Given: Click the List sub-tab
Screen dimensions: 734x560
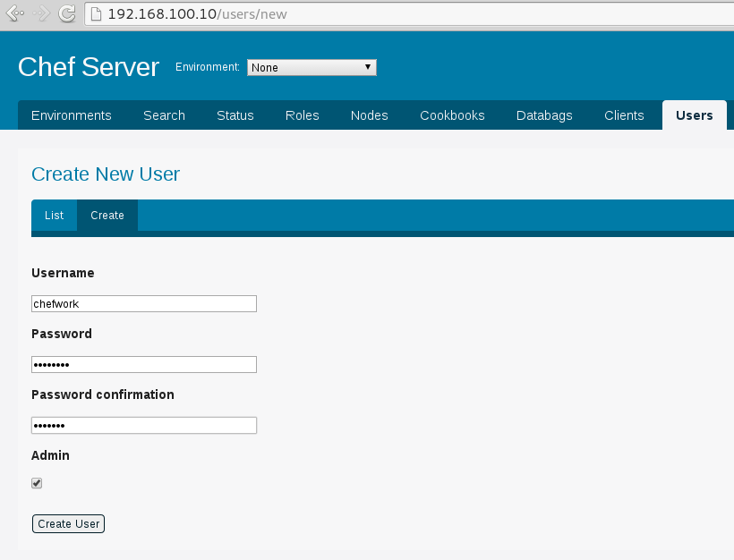Looking at the screenshot, I should [x=54, y=216].
